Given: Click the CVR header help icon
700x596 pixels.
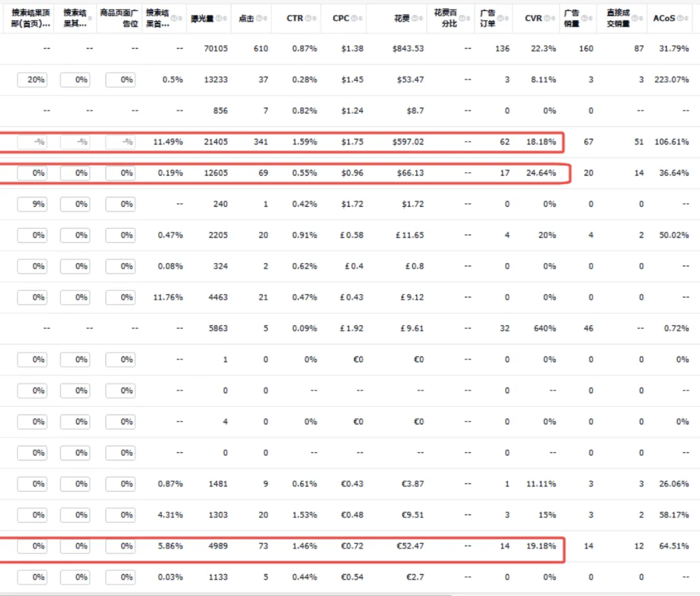Looking at the screenshot, I should point(547,18).
